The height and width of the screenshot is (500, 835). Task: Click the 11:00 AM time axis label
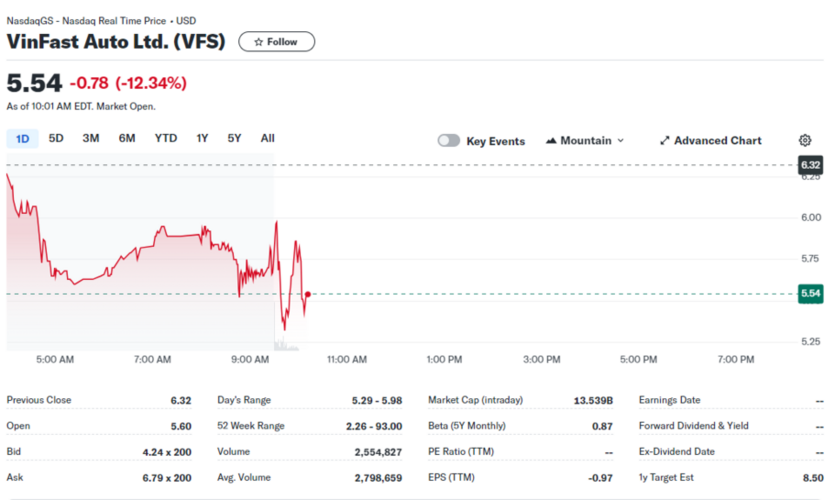[x=347, y=360]
